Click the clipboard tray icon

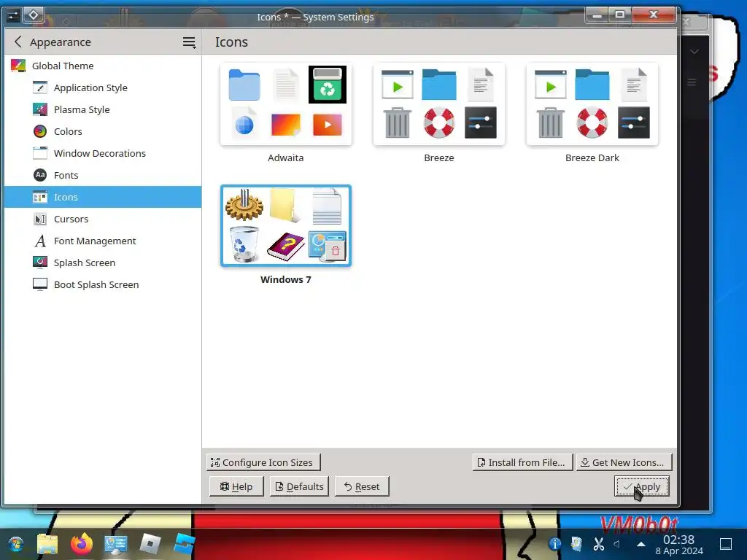[x=576, y=544]
